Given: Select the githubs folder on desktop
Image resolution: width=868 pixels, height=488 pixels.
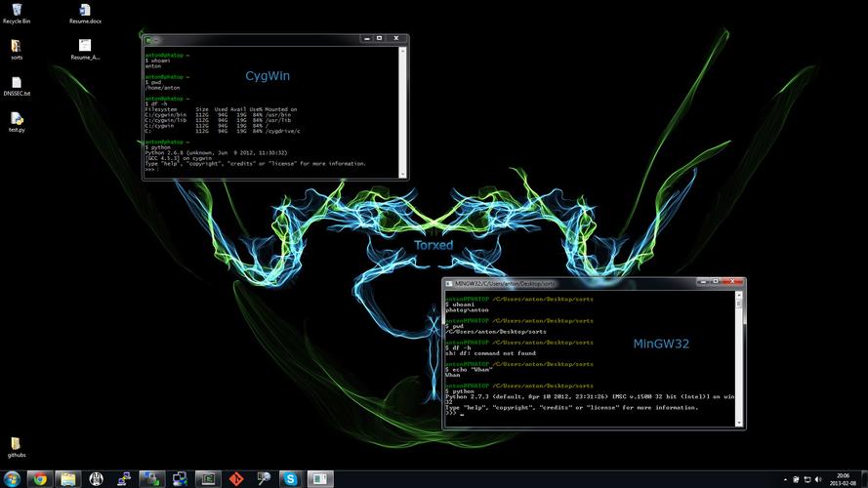Looking at the screenshot, I should pos(16,447).
